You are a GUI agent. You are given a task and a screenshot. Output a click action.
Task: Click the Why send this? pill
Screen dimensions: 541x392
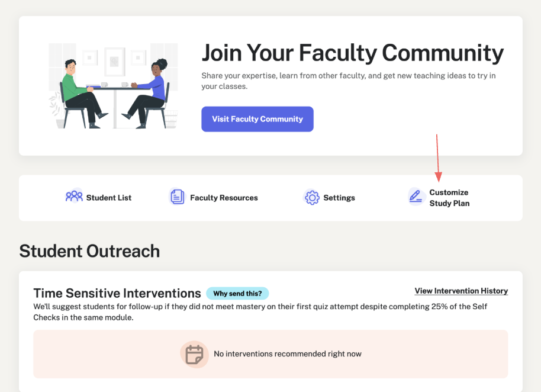[237, 293]
